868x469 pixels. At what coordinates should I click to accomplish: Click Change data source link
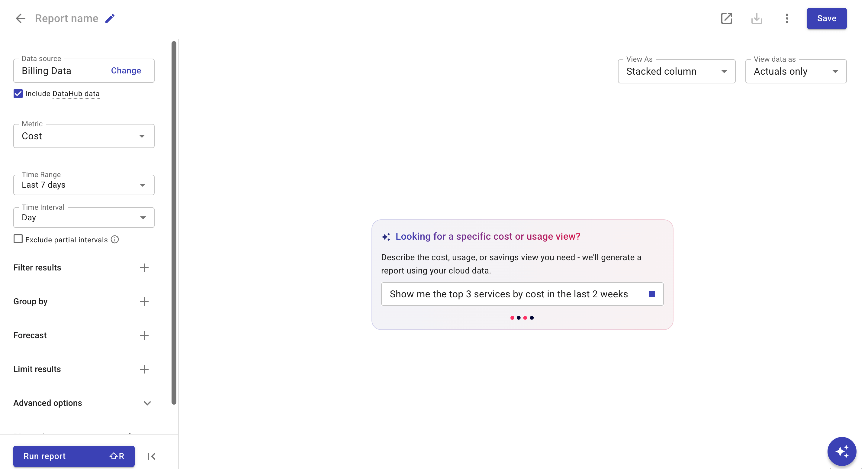pos(126,70)
